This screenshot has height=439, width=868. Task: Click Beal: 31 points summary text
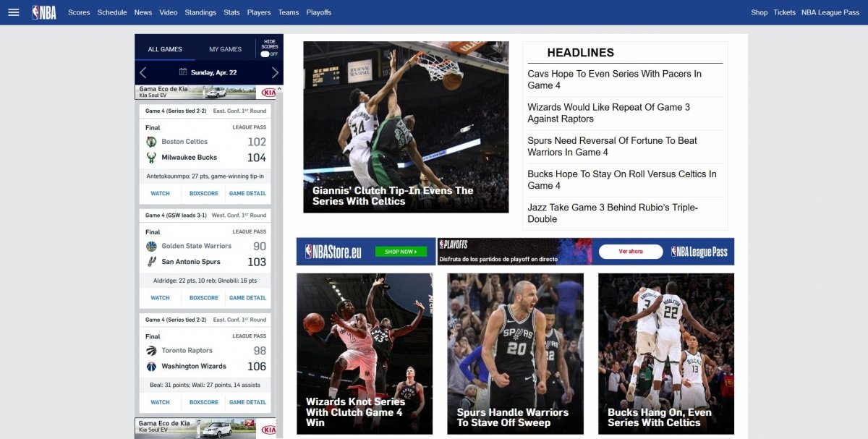point(205,385)
